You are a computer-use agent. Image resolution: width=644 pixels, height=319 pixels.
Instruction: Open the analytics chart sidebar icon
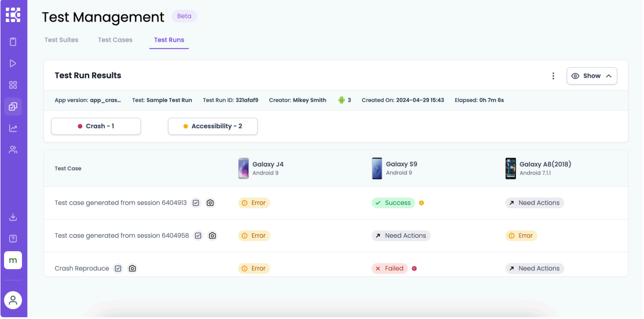coord(13,128)
